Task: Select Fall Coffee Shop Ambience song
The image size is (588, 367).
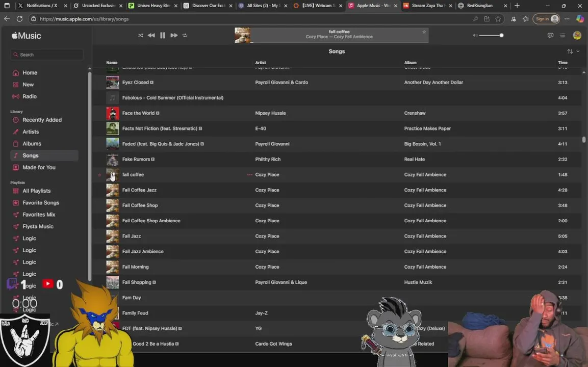Action: coord(151,221)
